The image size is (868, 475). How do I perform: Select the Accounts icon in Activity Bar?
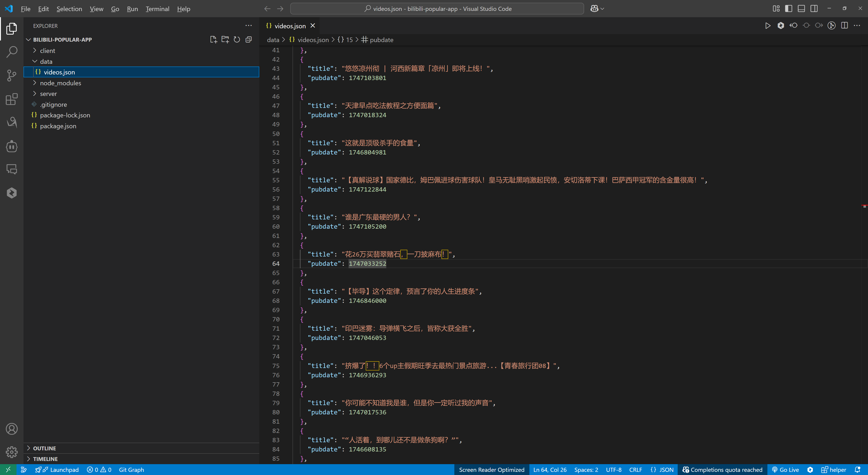tap(12, 429)
